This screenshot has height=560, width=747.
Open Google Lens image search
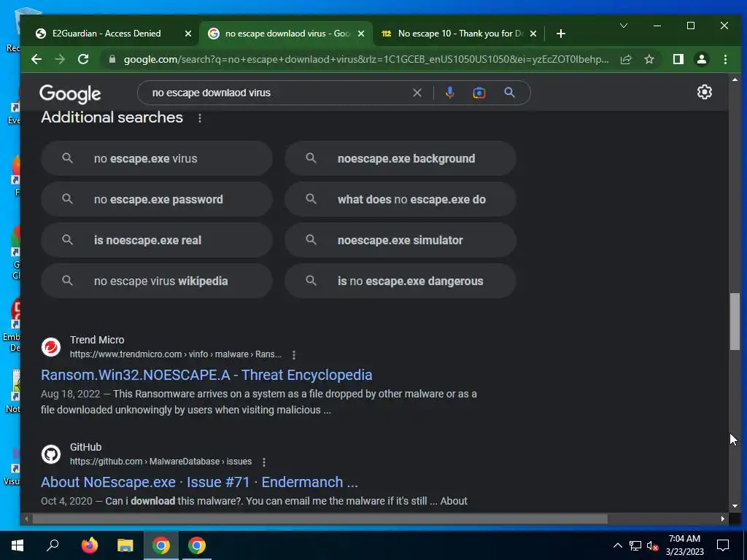479,93
